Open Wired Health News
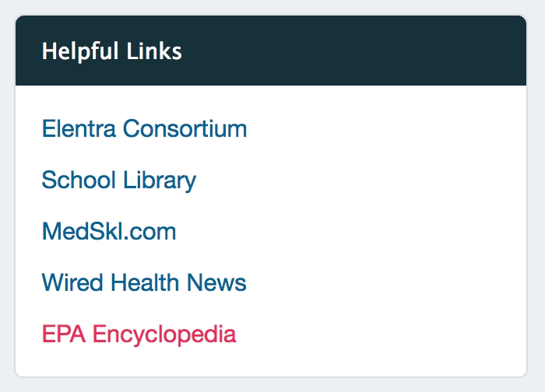 pyautogui.click(x=144, y=282)
